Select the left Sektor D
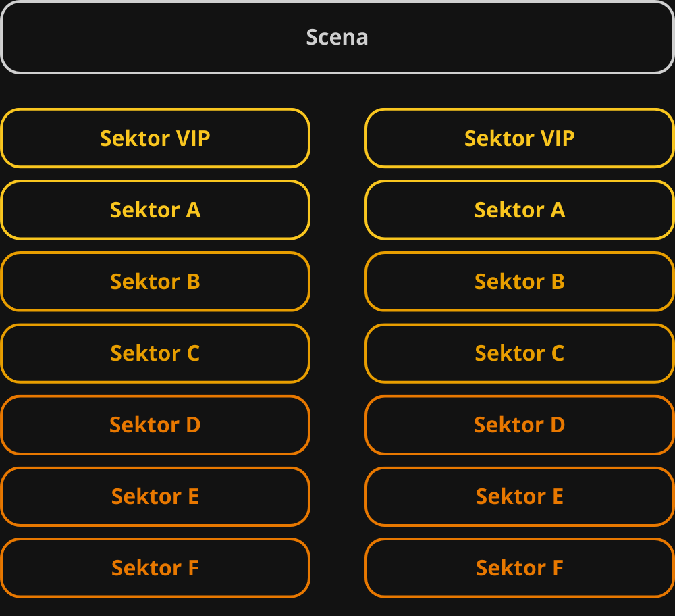The height and width of the screenshot is (616, 675). 155,425
